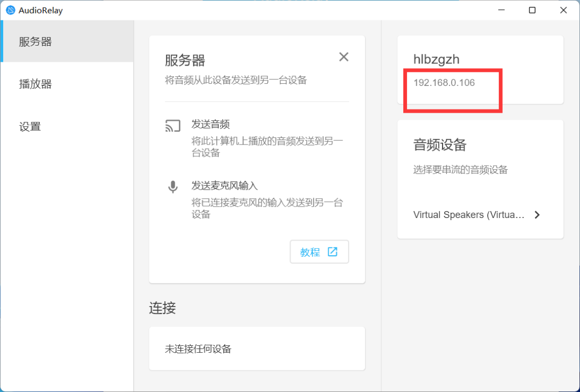This screenshot has height=392, width=580.
Task: Click the microphone icon beside 发送麦克风输入
Action: pos(173,187)
